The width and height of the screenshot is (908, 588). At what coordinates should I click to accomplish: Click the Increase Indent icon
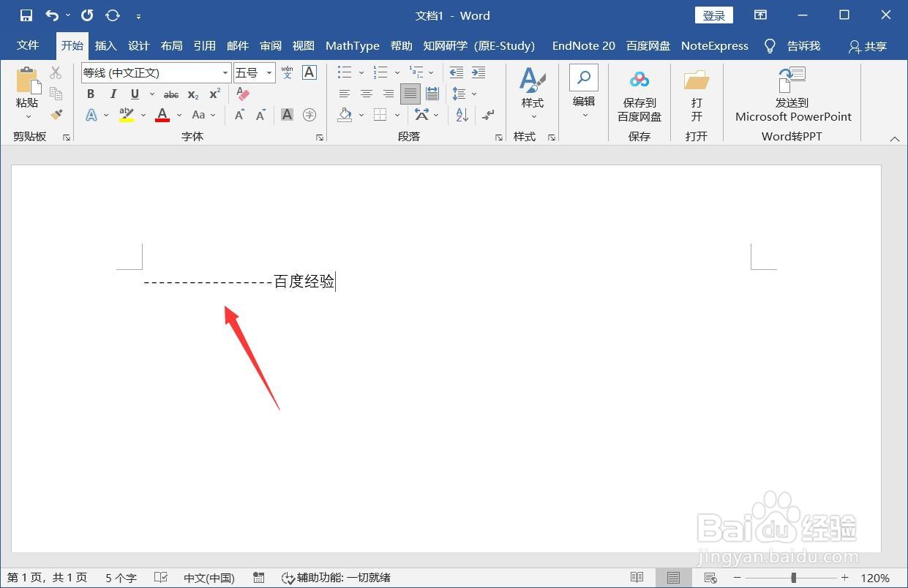coord(479,72)
